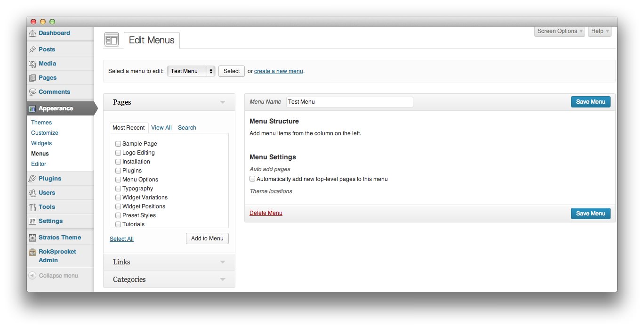
Task: Click the Stratos Theme gear icon
Action: click(32, 238)
